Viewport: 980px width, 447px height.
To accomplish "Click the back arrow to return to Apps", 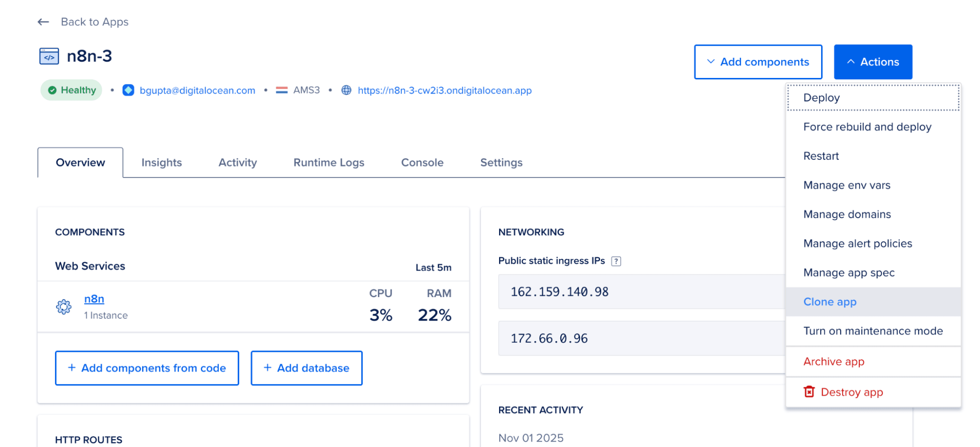I will [43, 22].
